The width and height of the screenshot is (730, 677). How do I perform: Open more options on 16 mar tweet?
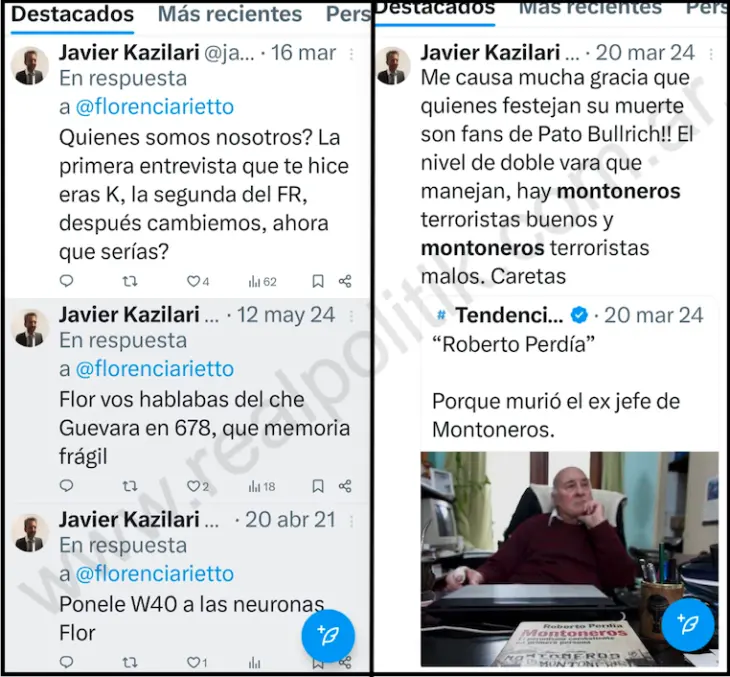tap(351, 54)
